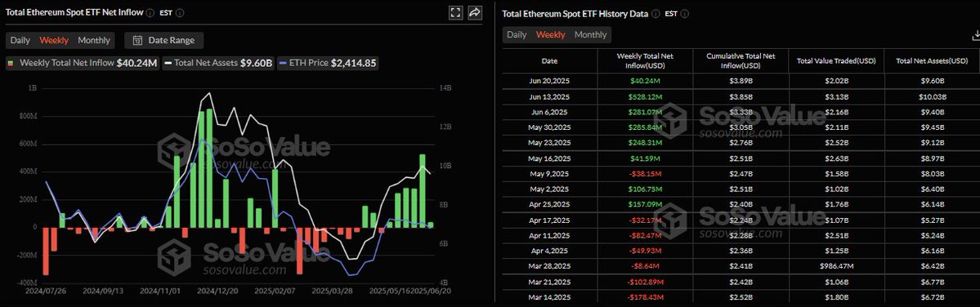The height and width of the screenshot is (307, 980).
Task: Click info icon beside EST in the chart panel
Action: tap(180, 12)
